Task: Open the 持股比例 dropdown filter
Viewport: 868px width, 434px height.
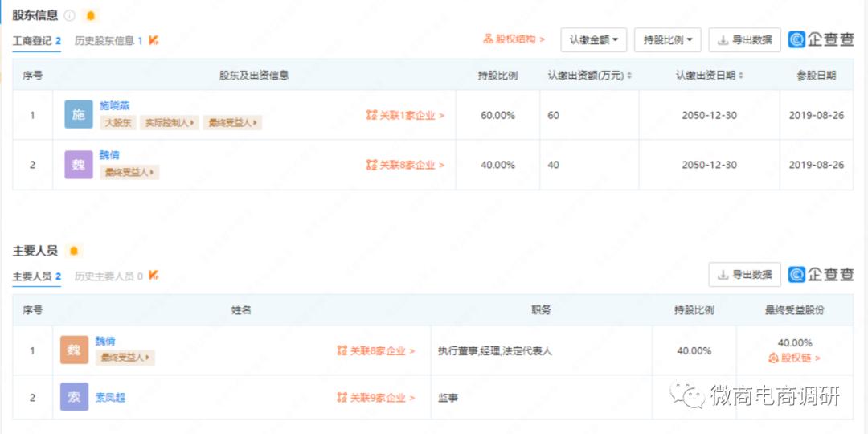Action: click(x=667, y=39)
